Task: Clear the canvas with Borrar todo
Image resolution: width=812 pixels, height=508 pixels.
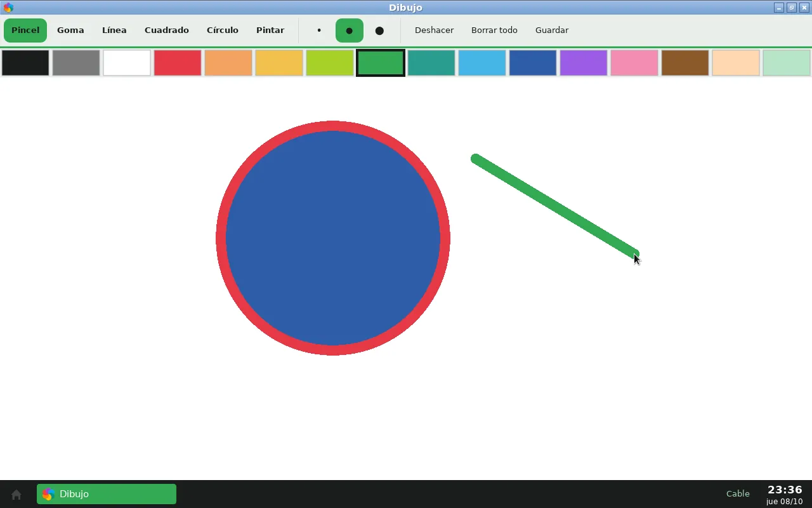Action: pyautogui.click(x=494, y=30)
